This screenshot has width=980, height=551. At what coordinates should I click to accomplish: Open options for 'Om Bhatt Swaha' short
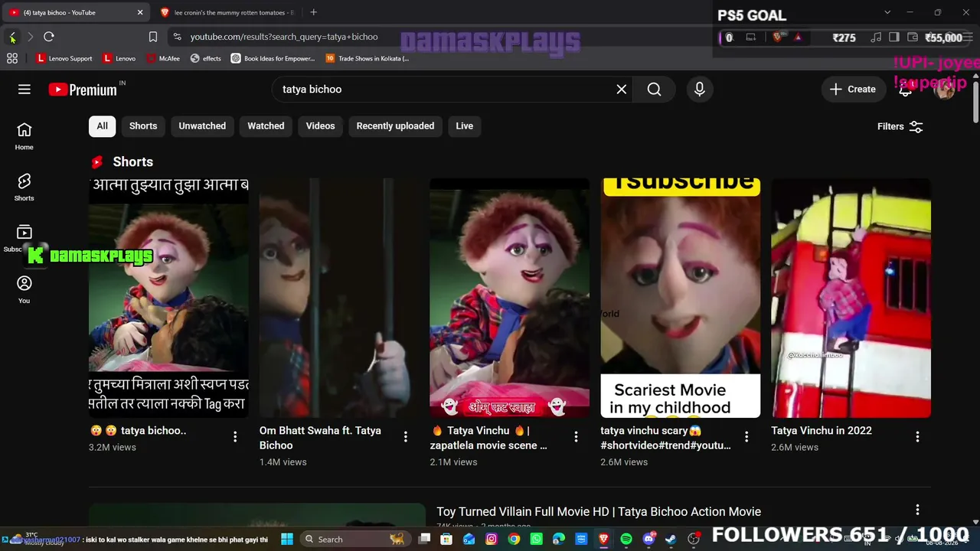(406, 436)
